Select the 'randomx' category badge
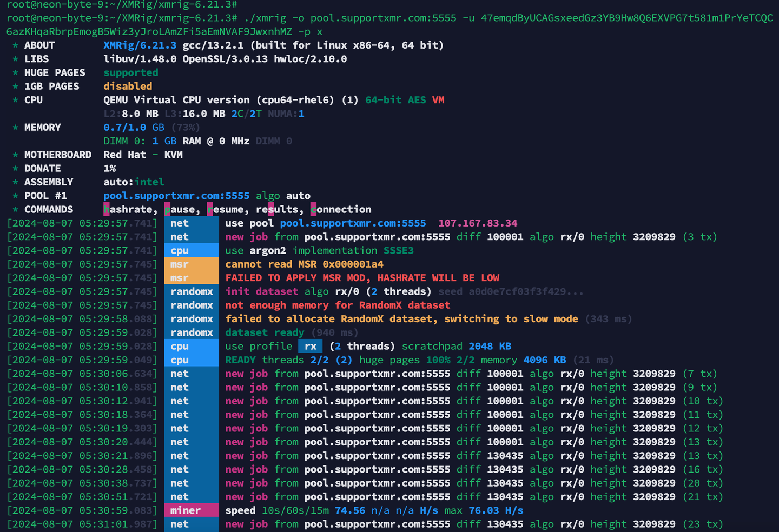779x532 pixels. coord(192,291)
